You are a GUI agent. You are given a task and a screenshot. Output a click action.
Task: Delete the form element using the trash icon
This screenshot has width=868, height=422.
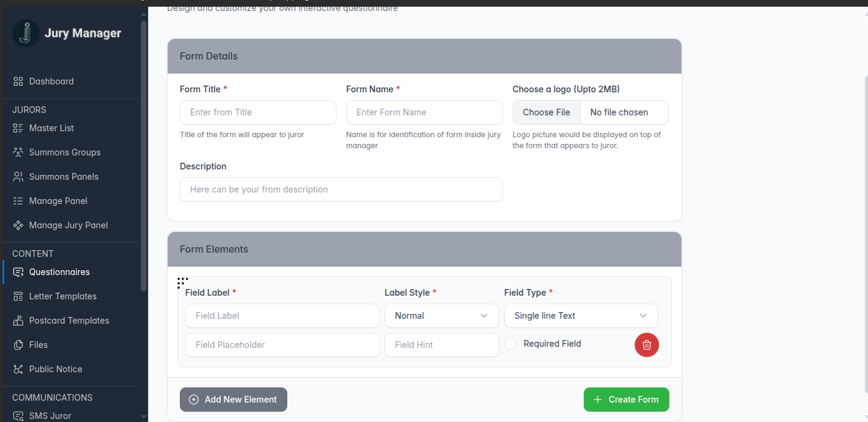pyautogui.click(x=646, y=344)
